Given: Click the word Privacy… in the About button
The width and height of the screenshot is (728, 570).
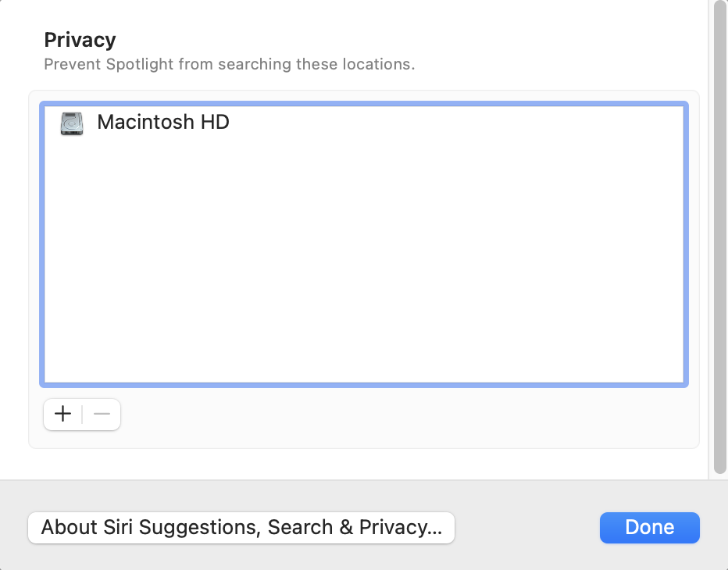Looking at the screenshot, I should 400,527.
